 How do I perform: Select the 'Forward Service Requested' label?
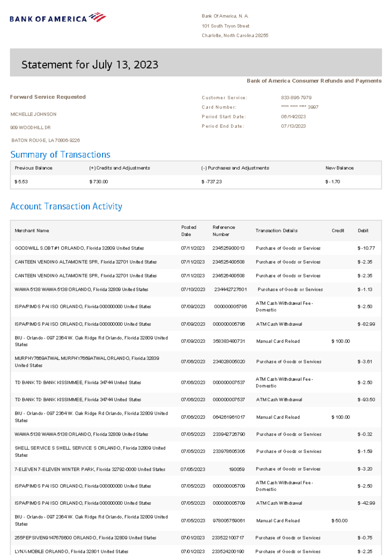(48, 97)
